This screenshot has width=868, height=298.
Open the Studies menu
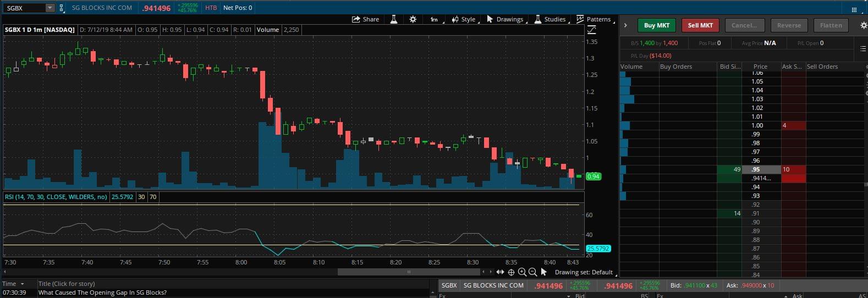point(551,19)
